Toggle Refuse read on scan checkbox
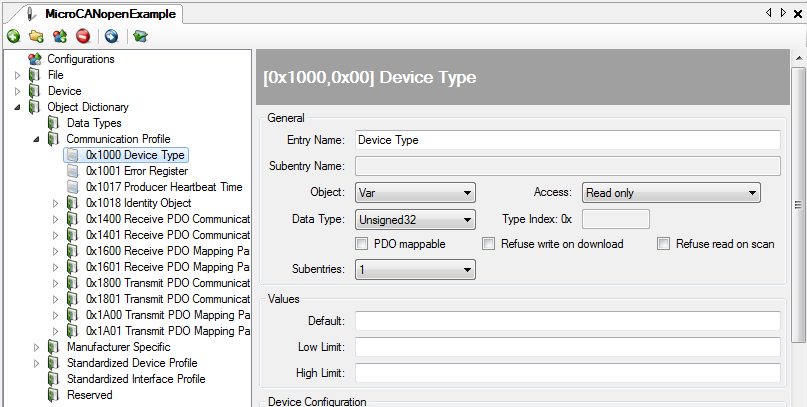This screenshot has width=807, height=407. tap(664, 244)
